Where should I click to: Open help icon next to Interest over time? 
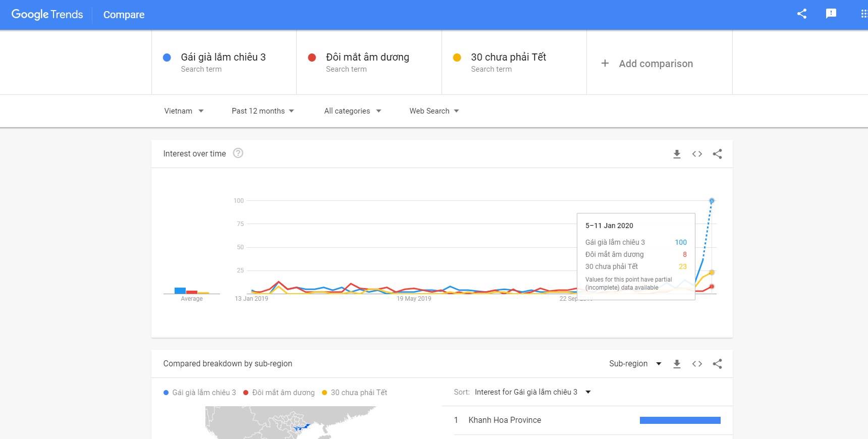tap(238, 153)
